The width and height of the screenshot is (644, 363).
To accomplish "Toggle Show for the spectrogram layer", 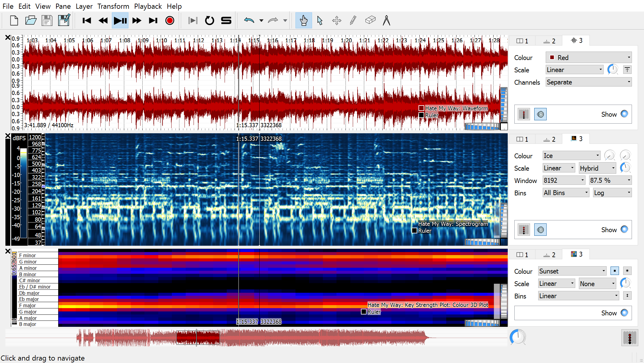I will (x=625, y=229).
